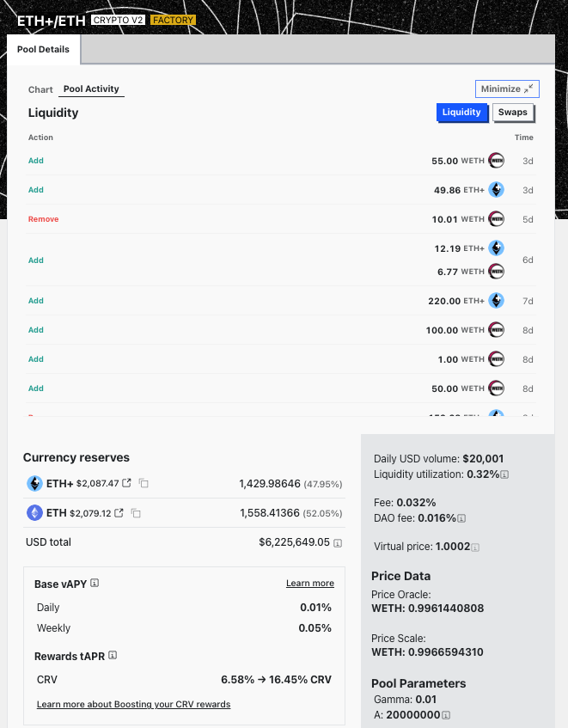The width and height of the screenshot is (568, 728).
Task: Select the Daily 0.01% vAPY value
Action: coord(315,608)
